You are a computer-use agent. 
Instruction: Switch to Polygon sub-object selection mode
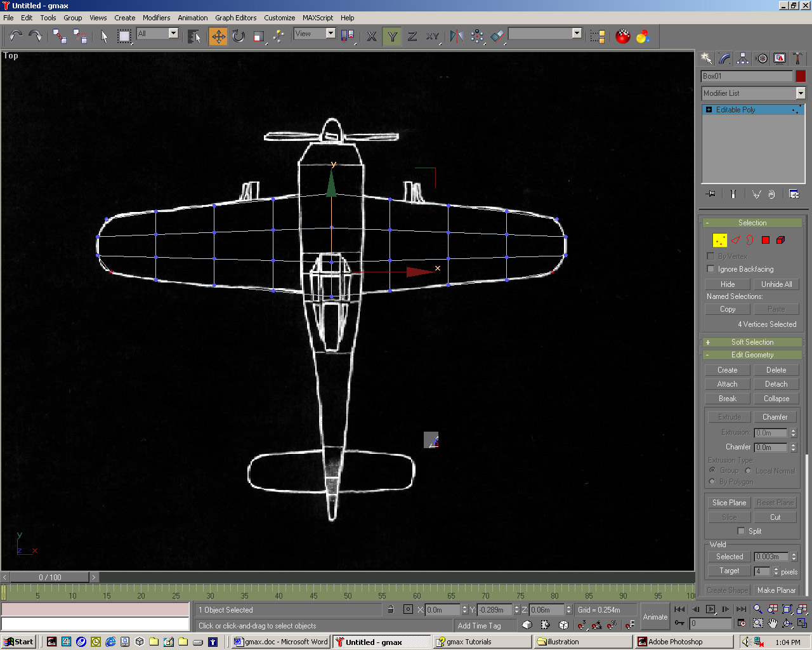766,240
